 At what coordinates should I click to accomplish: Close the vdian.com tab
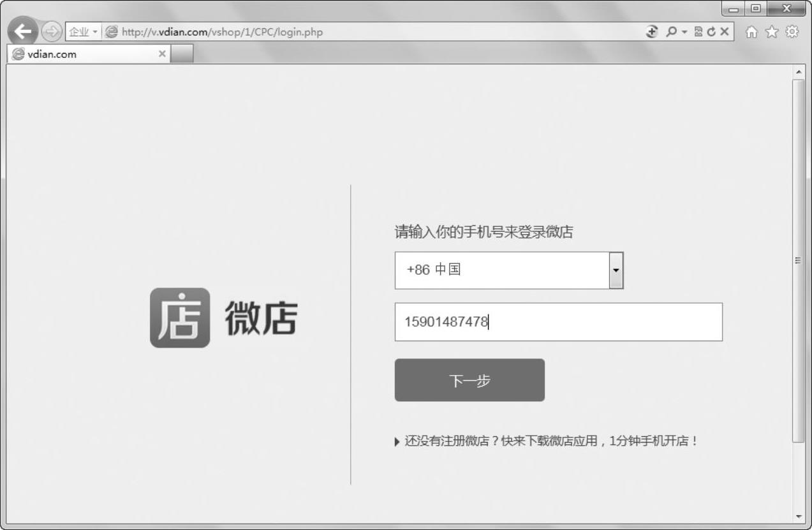click(x=162, y=54)
